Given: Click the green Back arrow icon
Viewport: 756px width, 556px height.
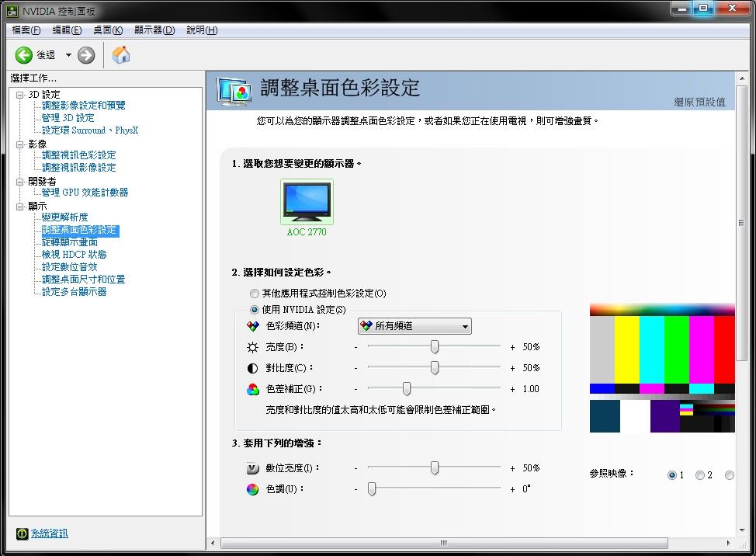Looking at the screenshot, I should pyautogui.click(x=24, y=55).
